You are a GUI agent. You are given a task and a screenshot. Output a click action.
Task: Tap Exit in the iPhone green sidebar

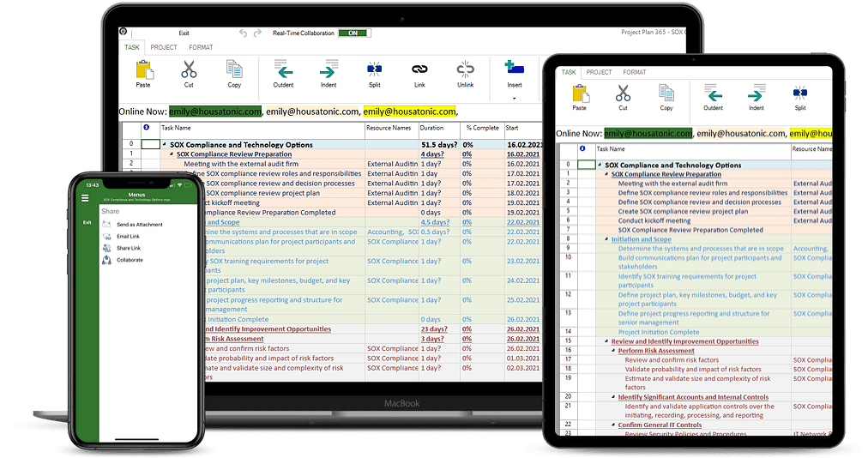click(87, 223)
